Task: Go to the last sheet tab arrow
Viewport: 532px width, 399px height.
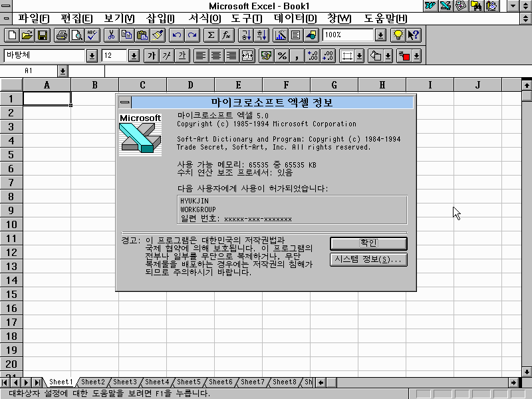Action: click(37, 383)
